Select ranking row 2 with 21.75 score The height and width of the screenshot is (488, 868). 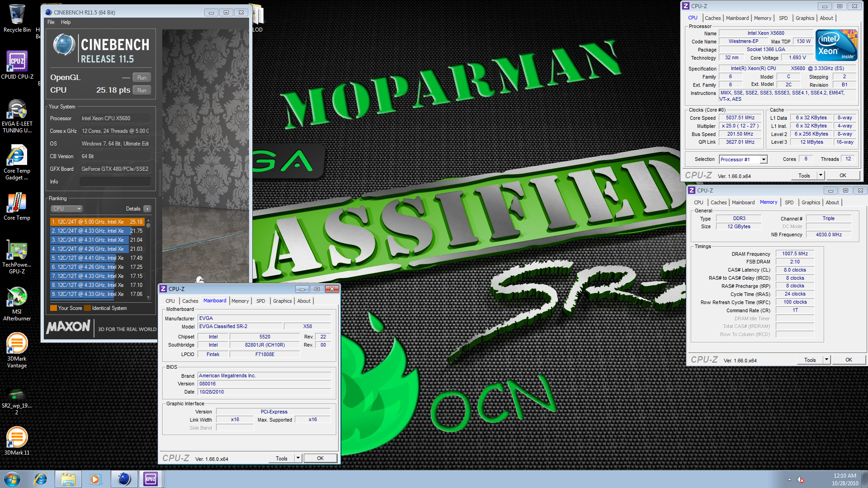coord(97,231)
